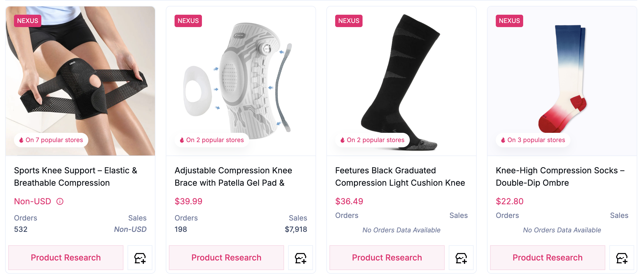The width and height of the screenshot is (644, 277).
Task: Click the add-to-store icon for the Knee-High Compression Socks
Action: click(622, 257)
